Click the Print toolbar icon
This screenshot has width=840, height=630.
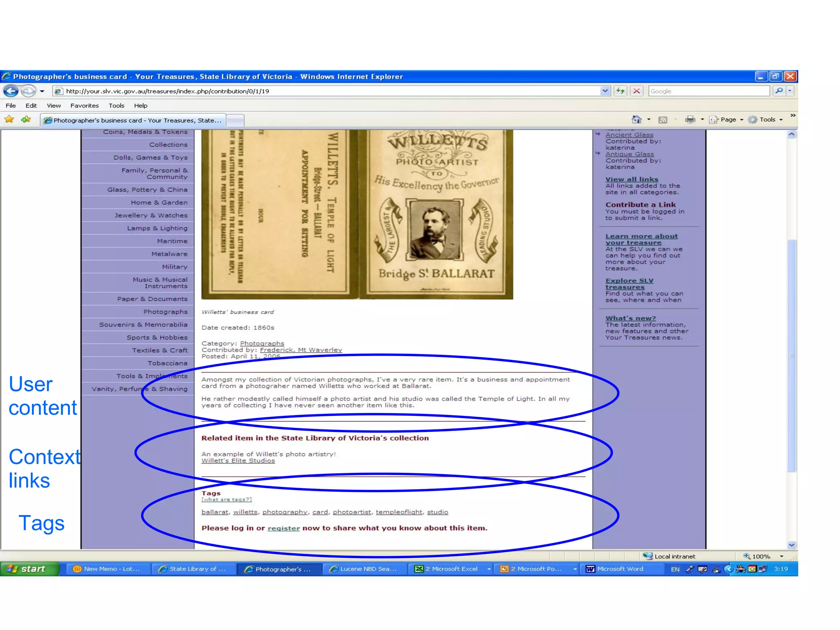pyautogui.click(x=690, y=119)
